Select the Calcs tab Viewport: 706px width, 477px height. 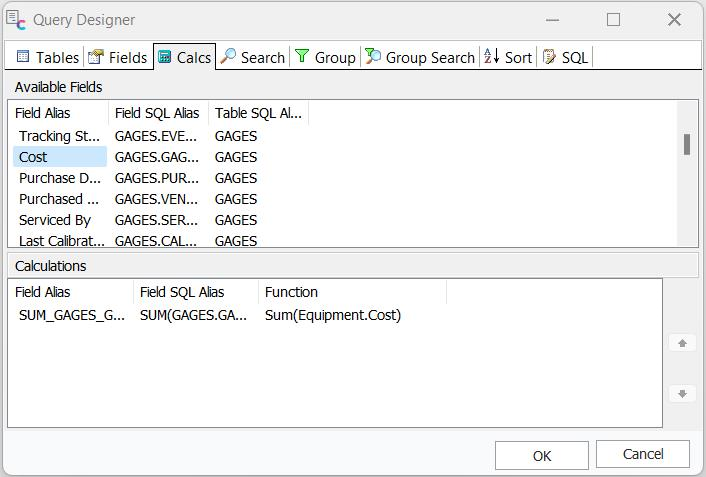click(x=183, y=57)
